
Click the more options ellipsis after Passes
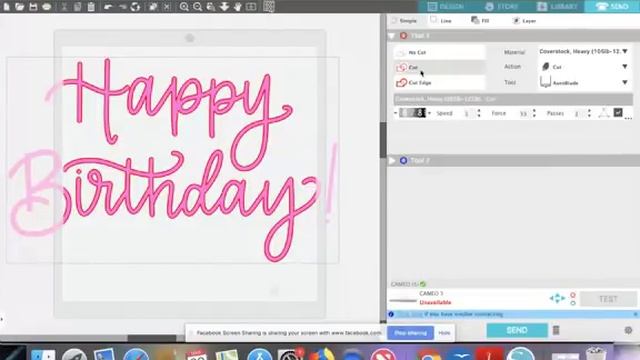(628, 118)
